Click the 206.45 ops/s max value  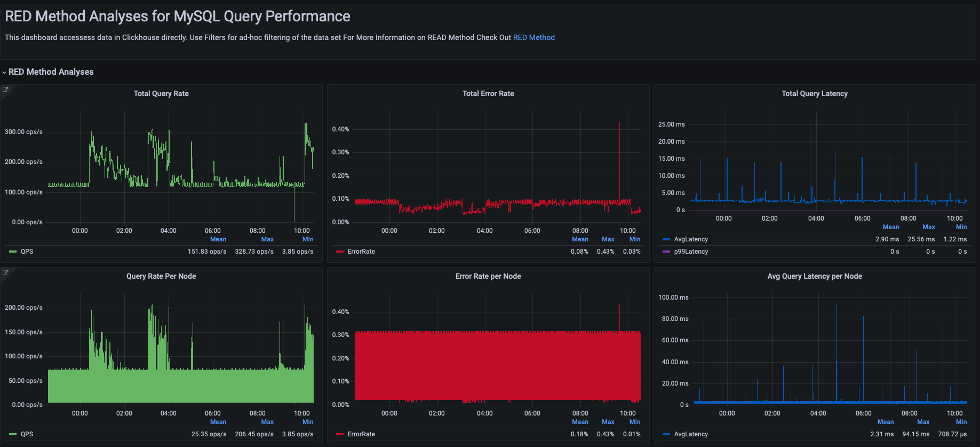[x=254, y=434]
